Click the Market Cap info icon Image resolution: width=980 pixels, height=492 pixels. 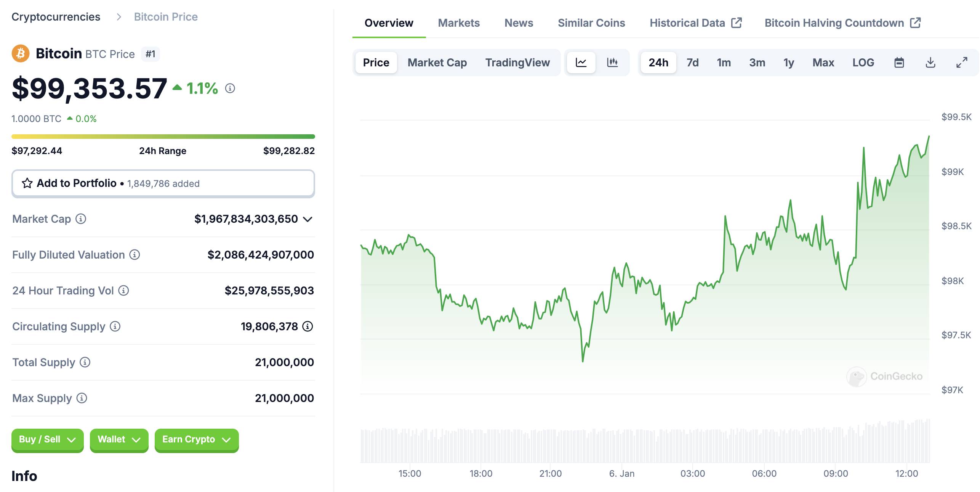pos(81,219)
